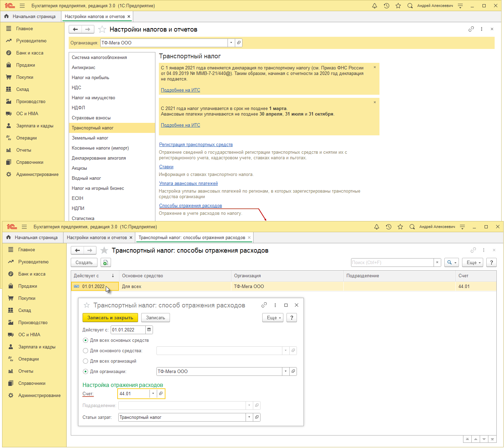Open help '?' button in dialog

pos(292,318)
